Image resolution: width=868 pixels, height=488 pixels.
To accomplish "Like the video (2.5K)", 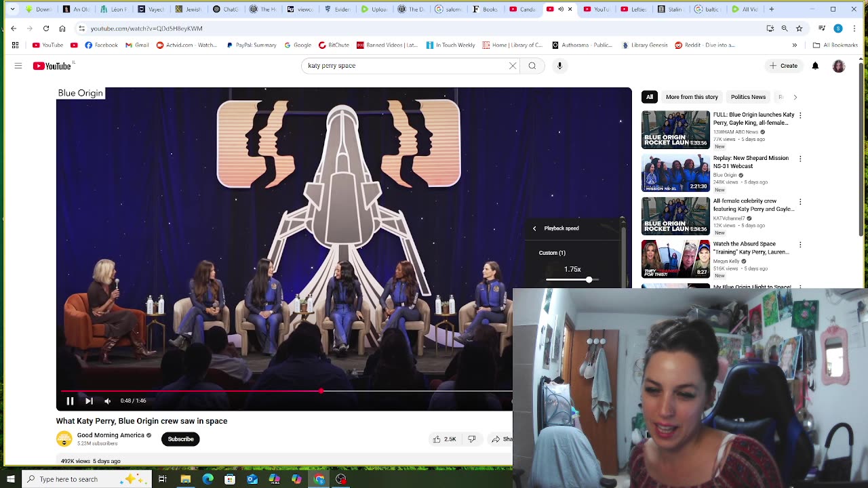I will point(444,439).
